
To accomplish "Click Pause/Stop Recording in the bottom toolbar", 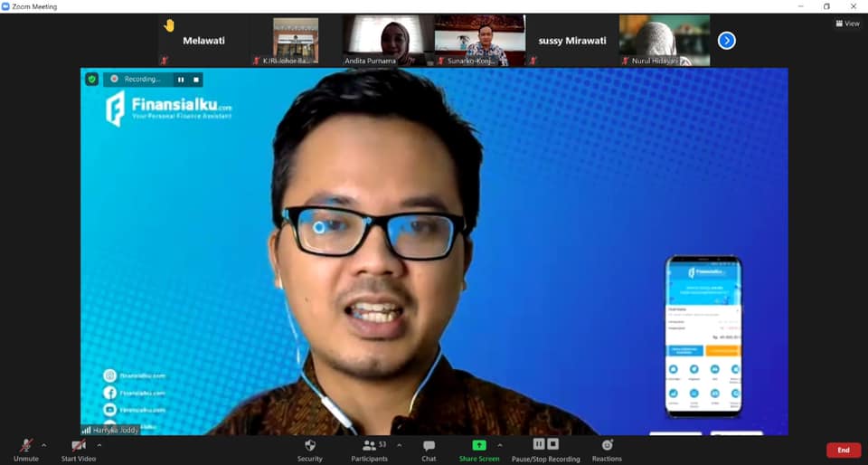I will 545,447.
